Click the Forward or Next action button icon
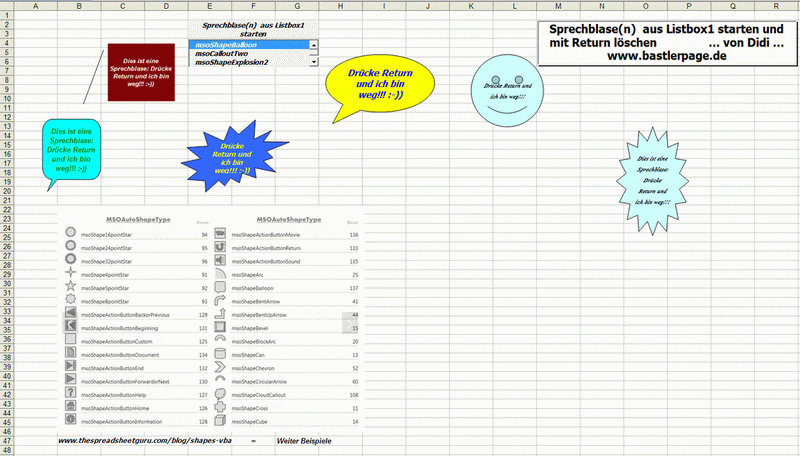The width and height of the screenshot is (800, 456). click(x=70, y=379)
